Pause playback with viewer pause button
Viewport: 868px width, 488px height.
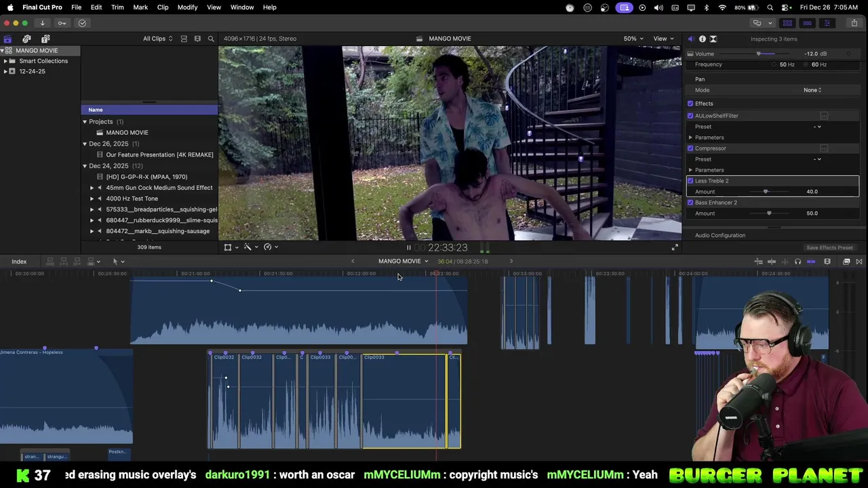tap(408, 247)
